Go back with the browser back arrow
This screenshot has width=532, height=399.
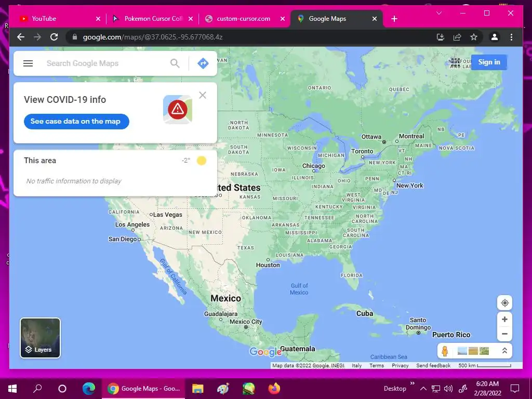(x=21, y=37)
